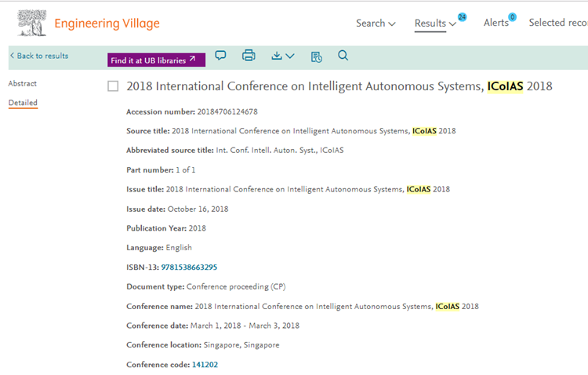Click the Engineering Village brand title
The height and width of the screenshot is (375, 588).
[x=107, y=24]
